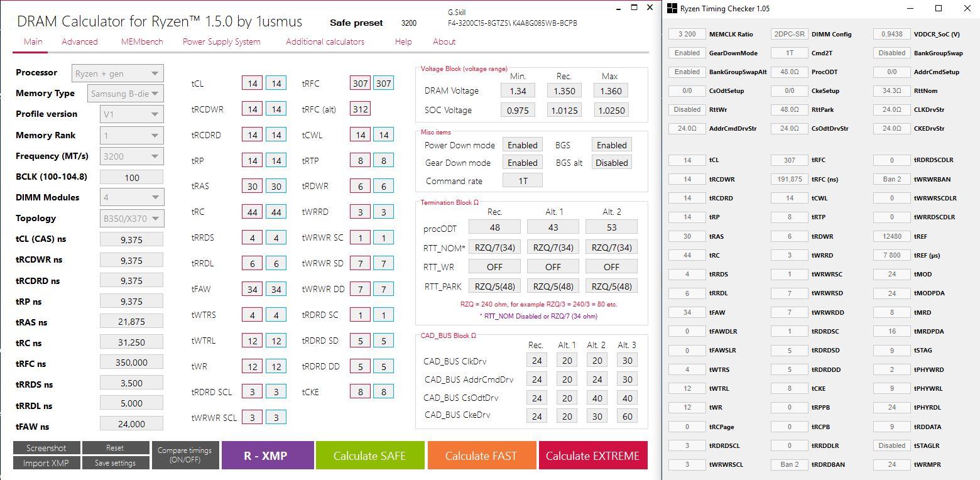Open the DIMM Modules dropdown

[131, 197]
